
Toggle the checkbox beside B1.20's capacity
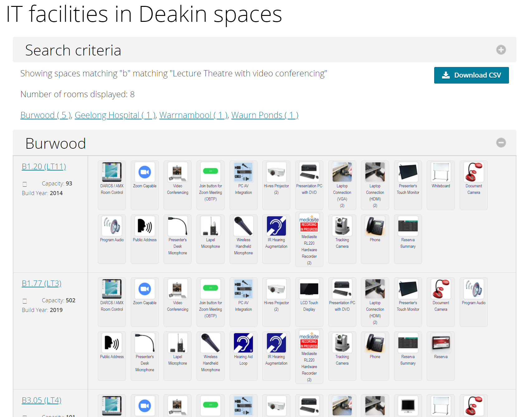(x=25, y=184)
